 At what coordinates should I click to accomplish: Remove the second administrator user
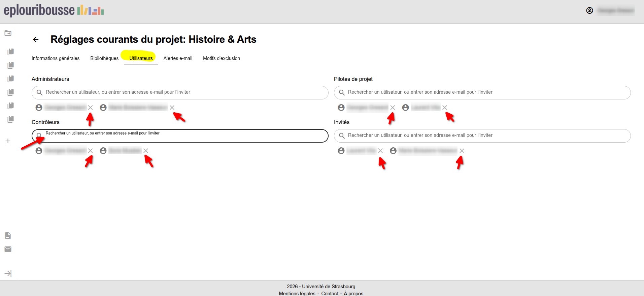coord(172,108)
